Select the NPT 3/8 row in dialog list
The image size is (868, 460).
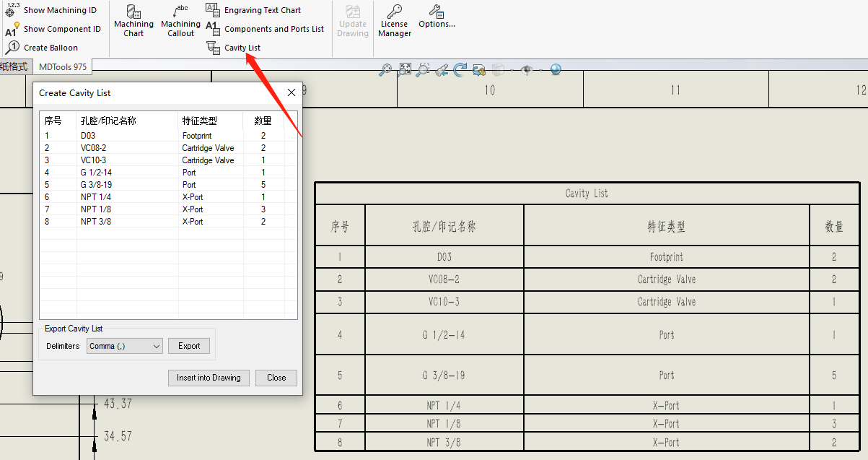[x=167, y=222]
